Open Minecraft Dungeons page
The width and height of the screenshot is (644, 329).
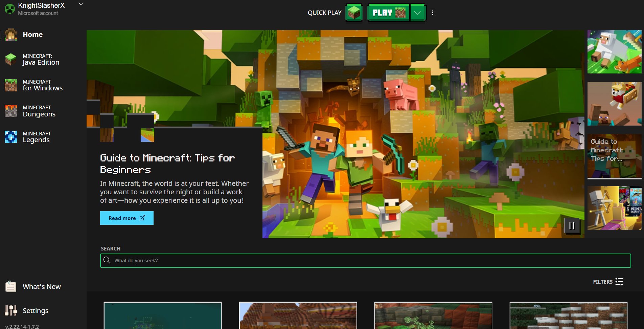(39, 111)
